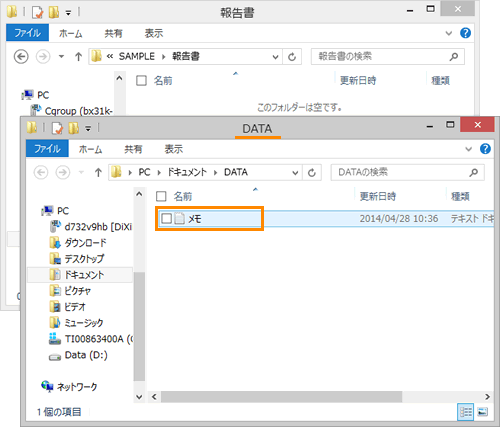Click SAMPLE in 報告書 address path
Screen dimensions: 500x427
pyautogui.click(x=137, y=56)
